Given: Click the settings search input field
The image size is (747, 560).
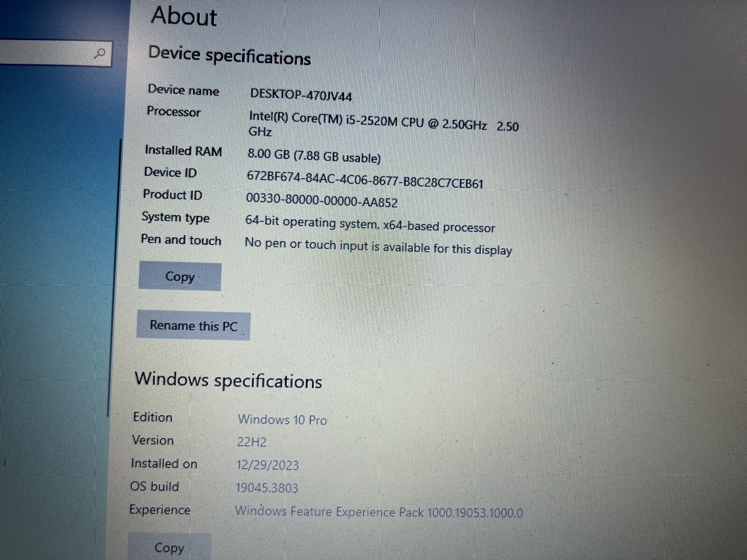Looking at the screenshot, I should pyautogui.click(x=55, y=53).
